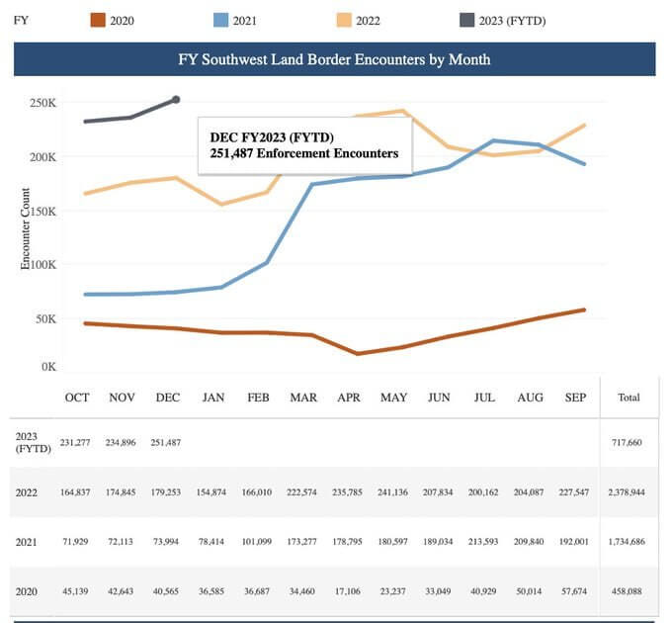Click the OCT column header

[77, 398]
